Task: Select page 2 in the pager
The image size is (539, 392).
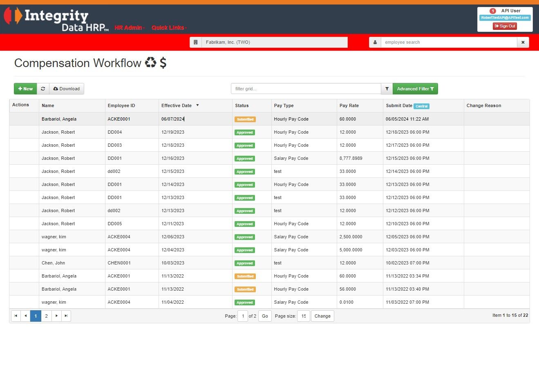Action: (x=46, y=316)
